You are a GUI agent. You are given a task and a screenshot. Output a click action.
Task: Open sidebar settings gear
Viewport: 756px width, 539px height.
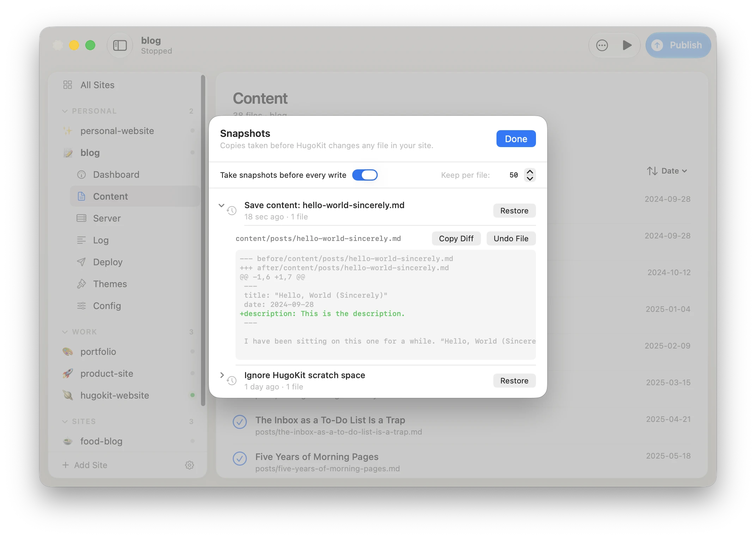[x=189, y=465]
